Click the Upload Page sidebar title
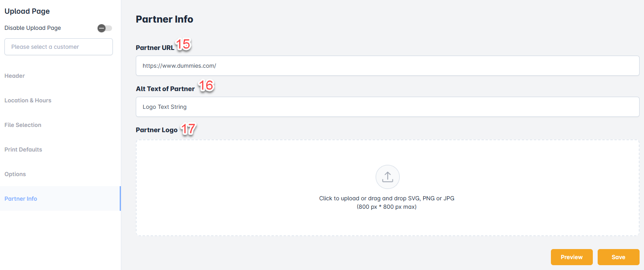This screenshot has width=644, height=270. (27, 11)
